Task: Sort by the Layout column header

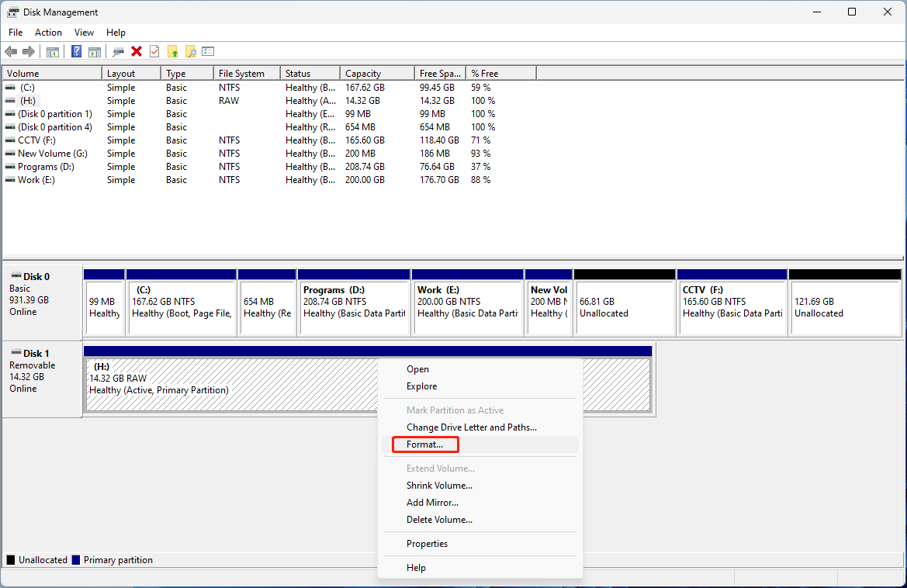Action: coord(132,74)
